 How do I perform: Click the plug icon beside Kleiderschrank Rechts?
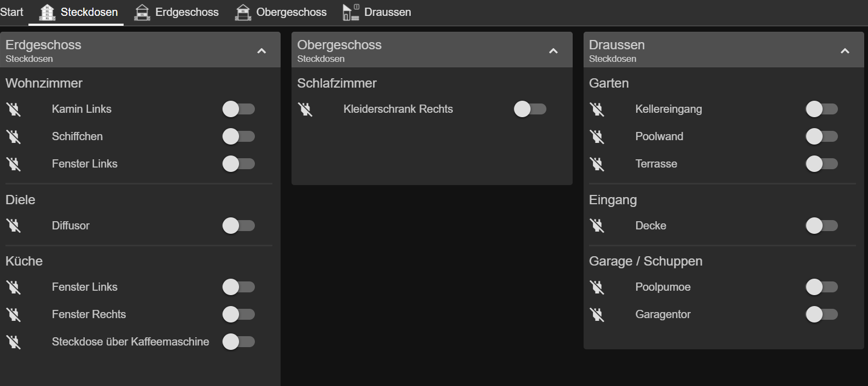(x=305, y=109)
